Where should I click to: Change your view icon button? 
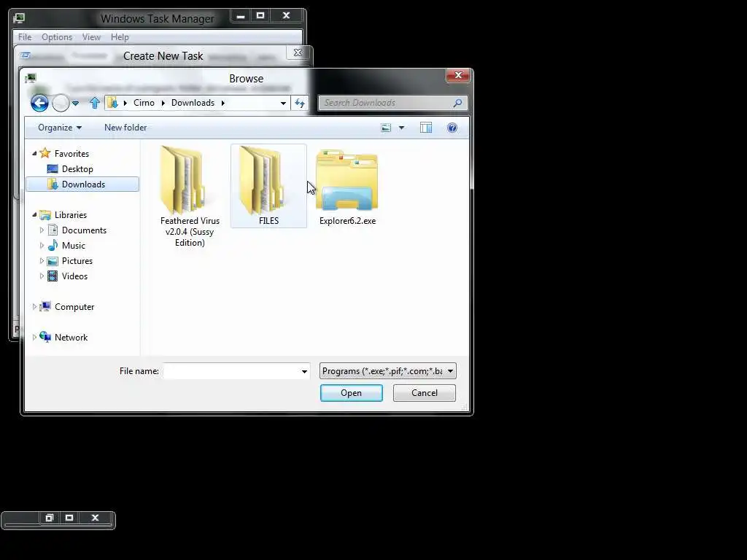[386, 128]
